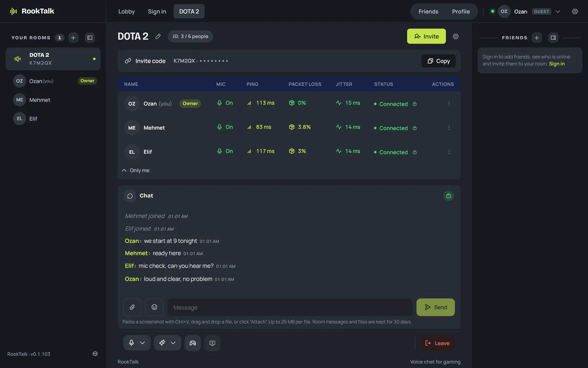
Task: Focus the Message input field
Action: (290, 307)
